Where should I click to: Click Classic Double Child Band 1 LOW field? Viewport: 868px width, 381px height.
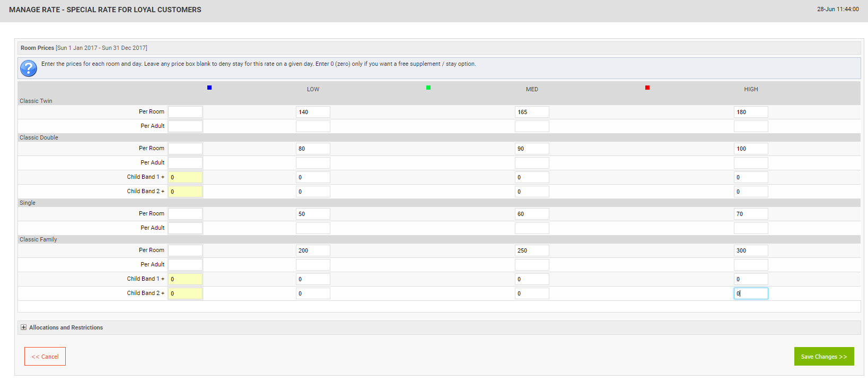pos(313,177)
